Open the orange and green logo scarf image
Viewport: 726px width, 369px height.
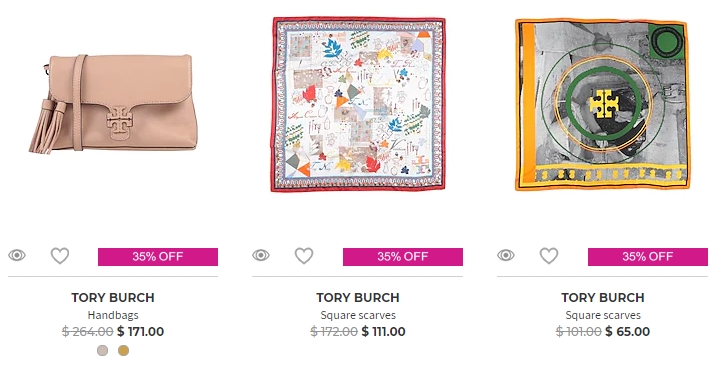tap(602, 104)
